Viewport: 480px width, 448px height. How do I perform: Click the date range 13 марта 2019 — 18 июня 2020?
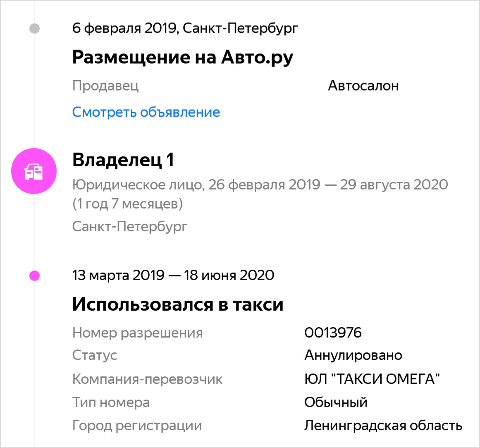[x=173, y=275]
